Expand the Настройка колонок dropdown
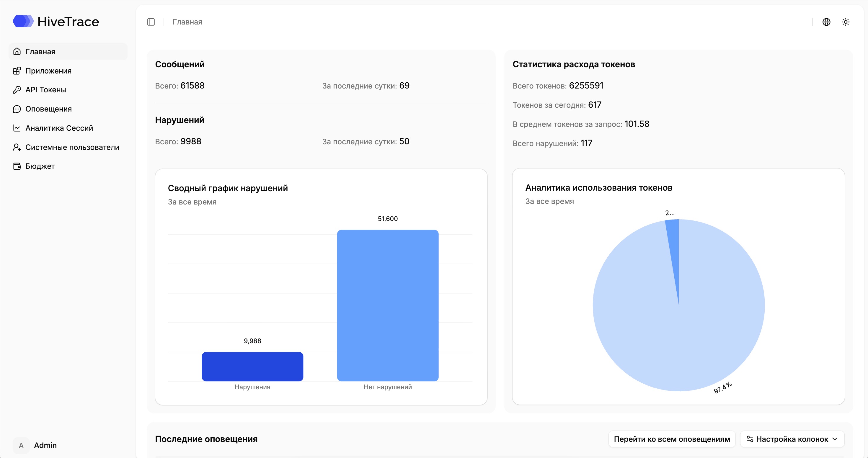868x458 pixels. [x=792, y=439]
